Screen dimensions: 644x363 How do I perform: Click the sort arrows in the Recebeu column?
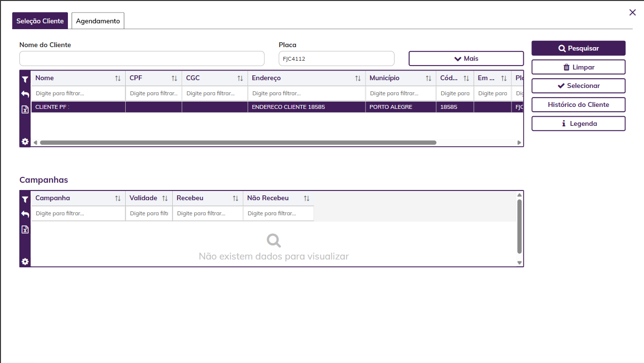click(x=235, y=198)
